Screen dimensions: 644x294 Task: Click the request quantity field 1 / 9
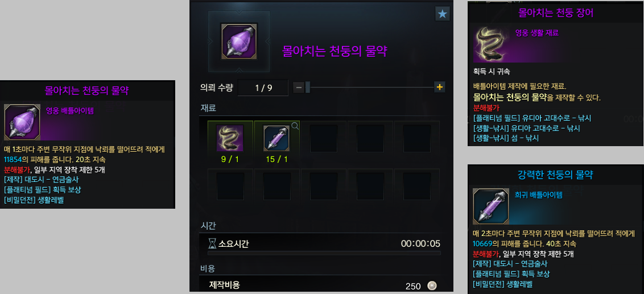[x=263, y=87]
